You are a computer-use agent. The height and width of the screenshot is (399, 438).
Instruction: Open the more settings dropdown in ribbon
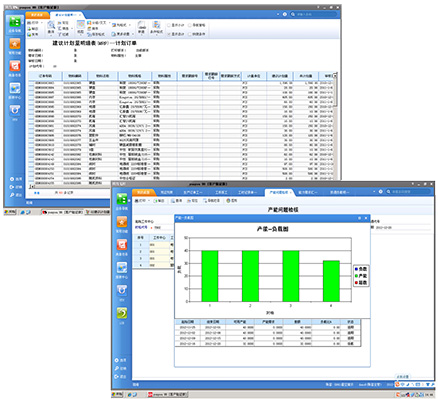point(123,34)
